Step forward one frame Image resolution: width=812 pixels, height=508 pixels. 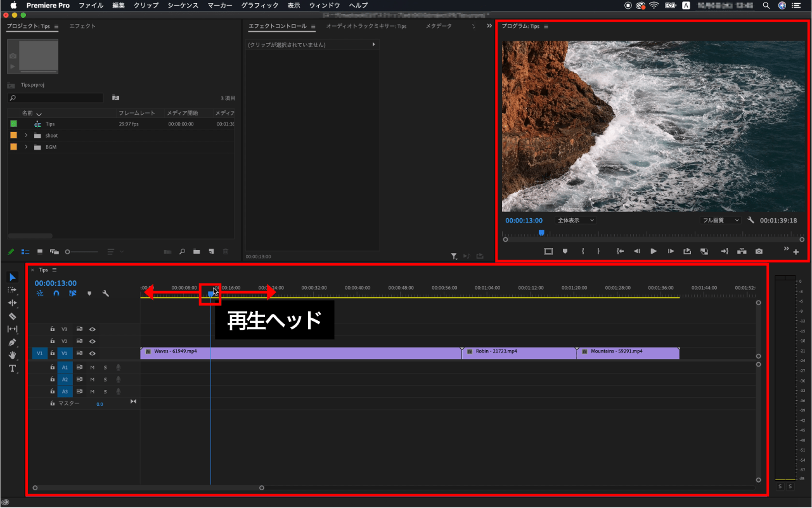(671, 251)
